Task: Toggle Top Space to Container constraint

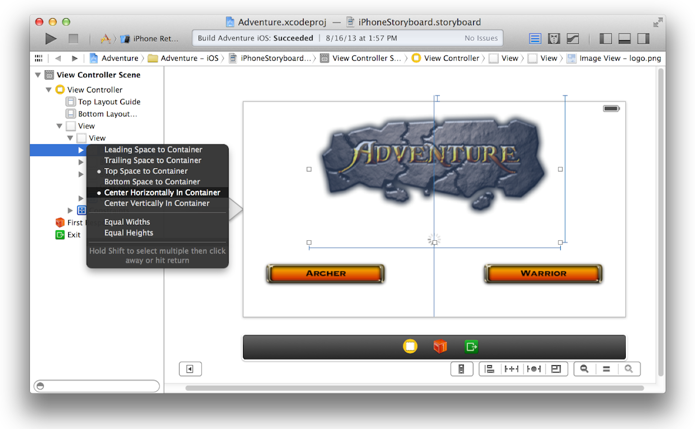Action: coord(146,171)
